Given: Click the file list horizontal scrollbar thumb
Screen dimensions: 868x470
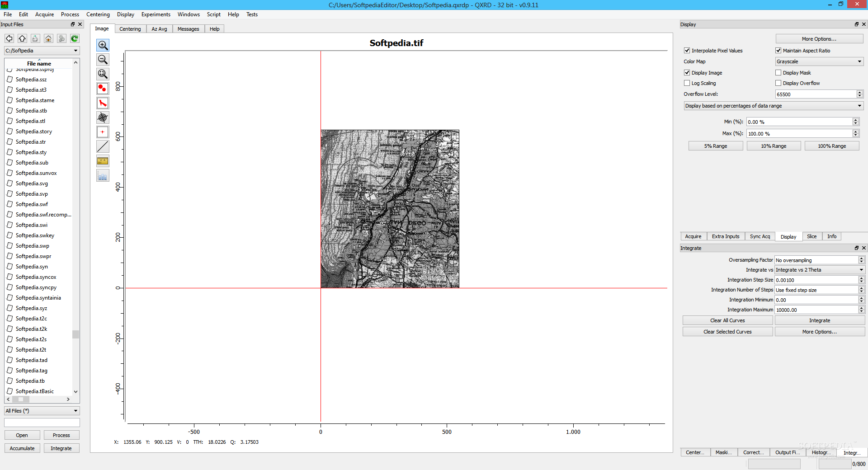Looking at the screenshot, I should pyautogui.click(x=21, y=399).
